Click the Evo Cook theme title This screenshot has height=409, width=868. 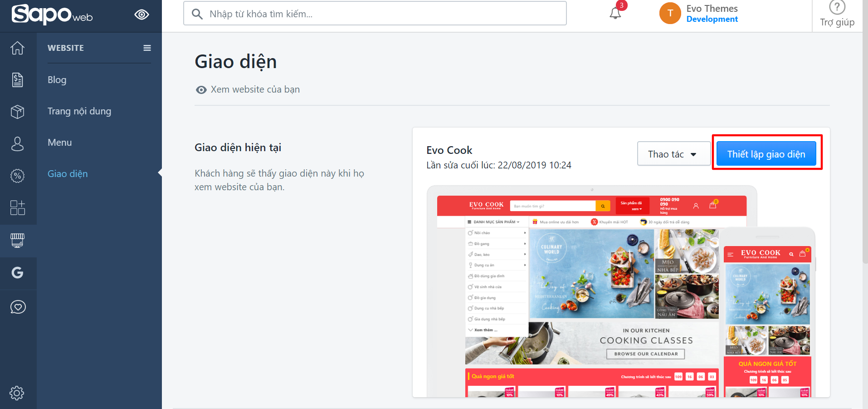click(449, 150)
